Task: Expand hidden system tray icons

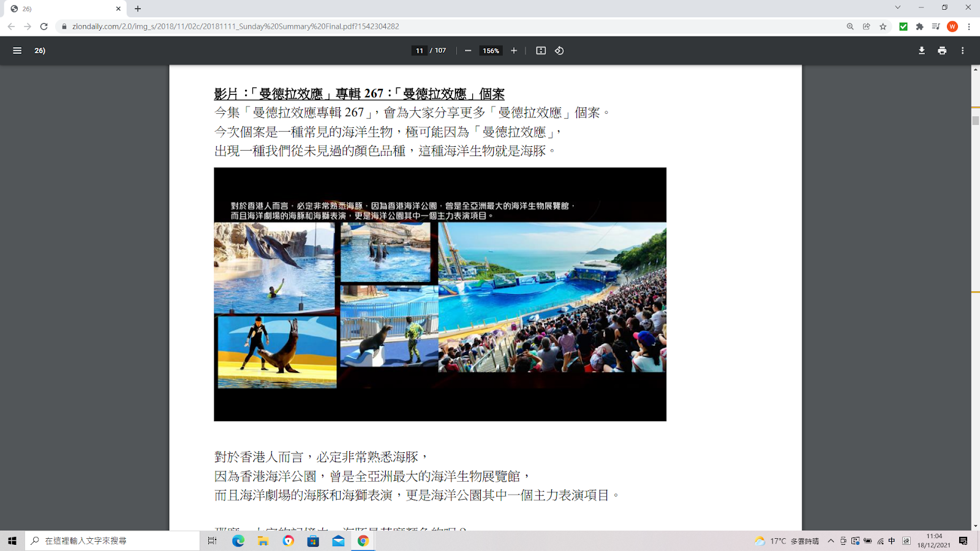Action: [x=831, y=541]
